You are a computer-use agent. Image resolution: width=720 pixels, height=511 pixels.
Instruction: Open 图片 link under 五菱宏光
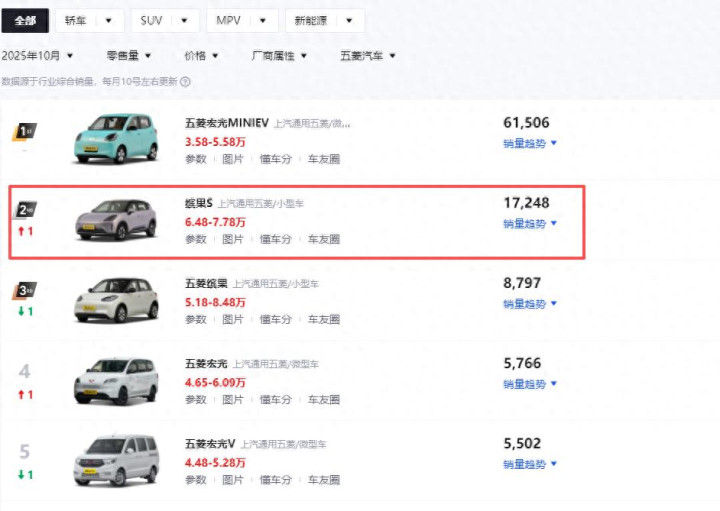(x=233, y=399)
